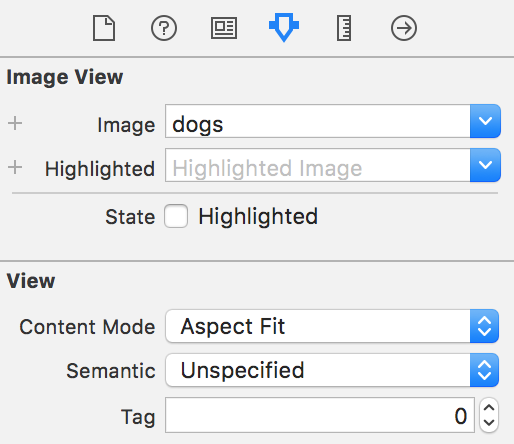The height and width of the screenshot is (444, 514).
Task: Click the Image View section header
Action: point(65,77)
